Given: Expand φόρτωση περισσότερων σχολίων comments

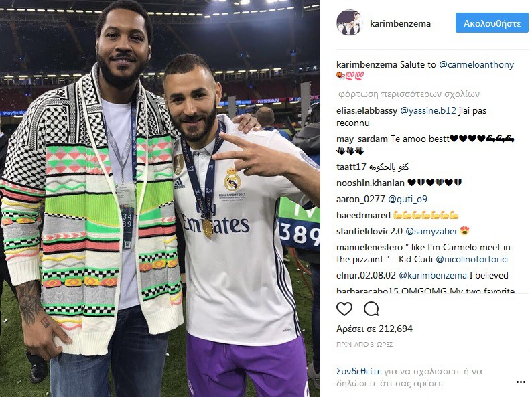Looking at the screenshot, I should click(409, 94).
